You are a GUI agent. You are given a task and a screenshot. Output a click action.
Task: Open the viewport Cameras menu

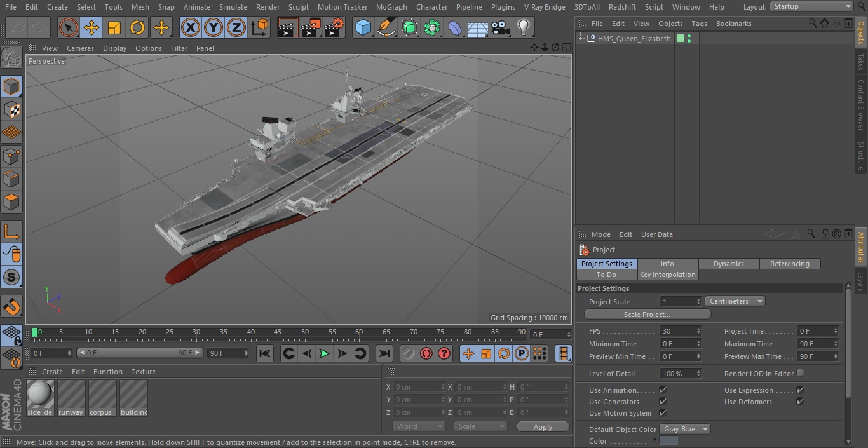click(80, 48)
